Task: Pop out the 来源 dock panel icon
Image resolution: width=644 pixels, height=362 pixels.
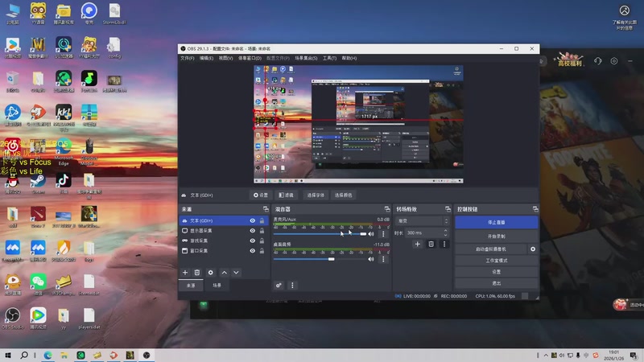Action: click(x=266, y=209)
